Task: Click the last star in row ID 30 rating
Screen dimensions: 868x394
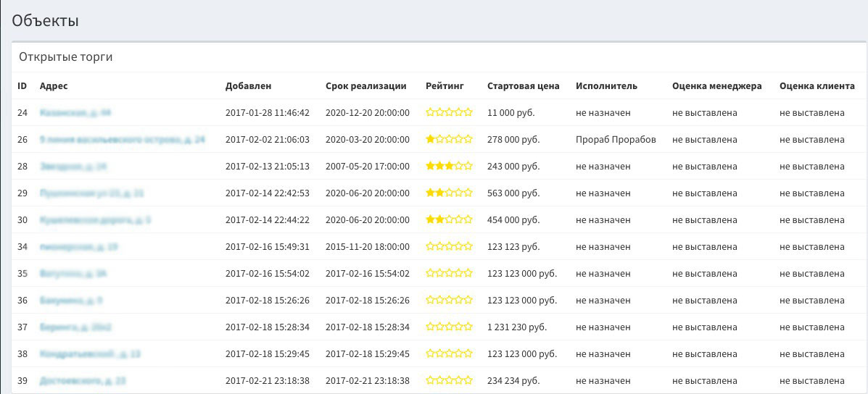Action: pyautogui.click(x=468, y=219)
